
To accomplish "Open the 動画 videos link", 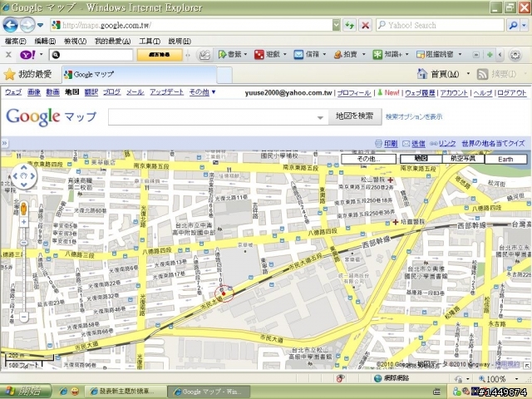I will (52, 92).
